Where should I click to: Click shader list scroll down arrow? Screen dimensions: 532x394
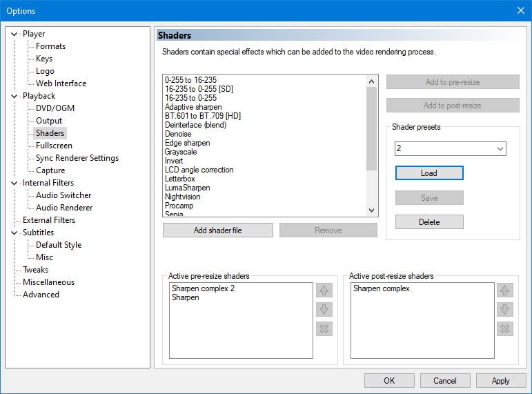(x=371, y=210)
